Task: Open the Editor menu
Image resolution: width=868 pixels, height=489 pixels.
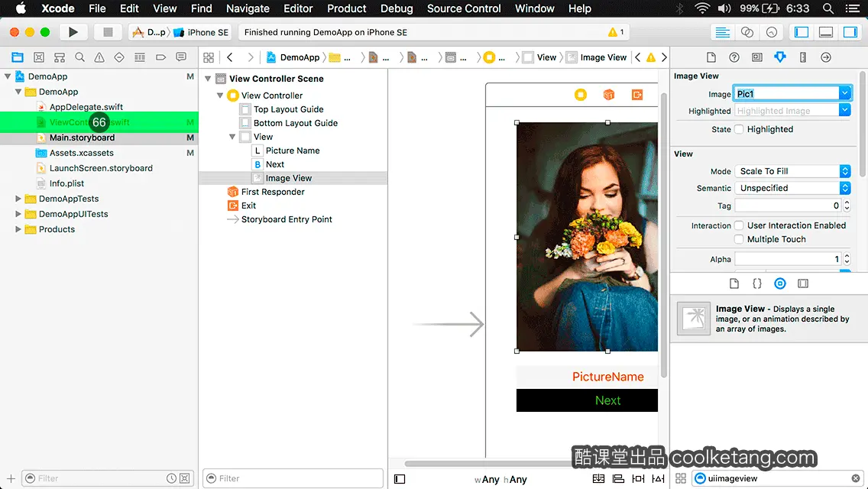Action: (x=298, y=8)
